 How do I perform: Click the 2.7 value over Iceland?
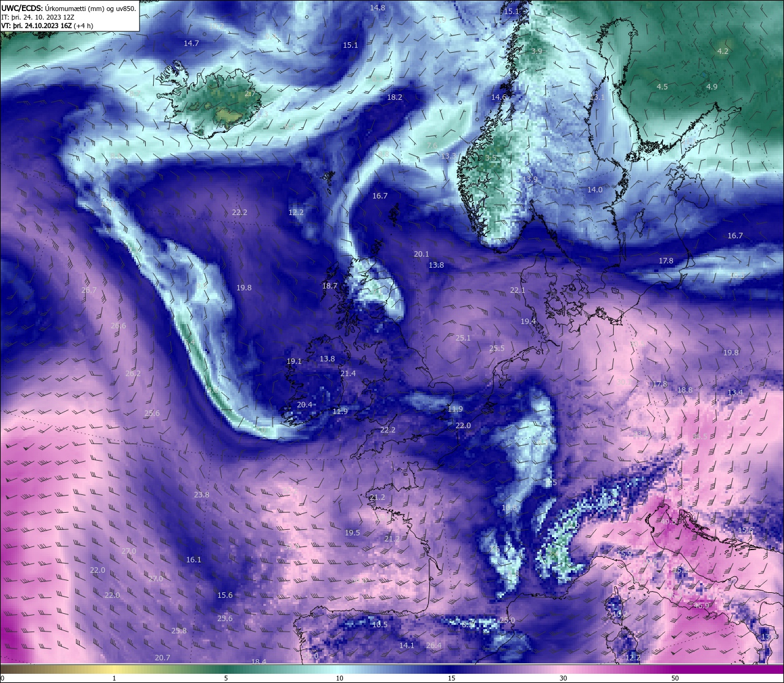[x=250, y=94]
